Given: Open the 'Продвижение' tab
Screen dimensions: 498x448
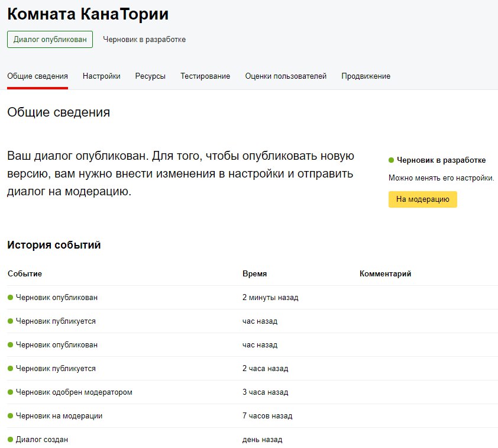Looking at the screenshot, I should [366, 76].
